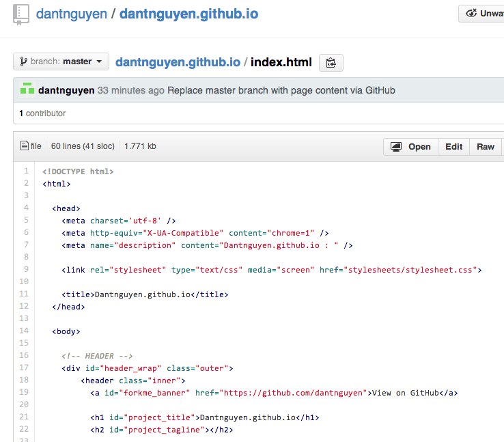The height and width of the screenshot is (442, 504).
Task: Select line number 1
Action: coord(26,171)
